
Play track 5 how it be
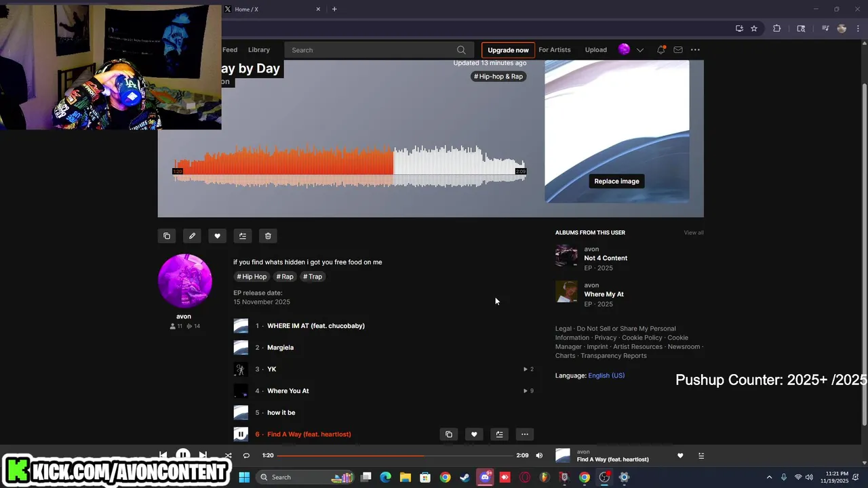[x=281, y=413]
